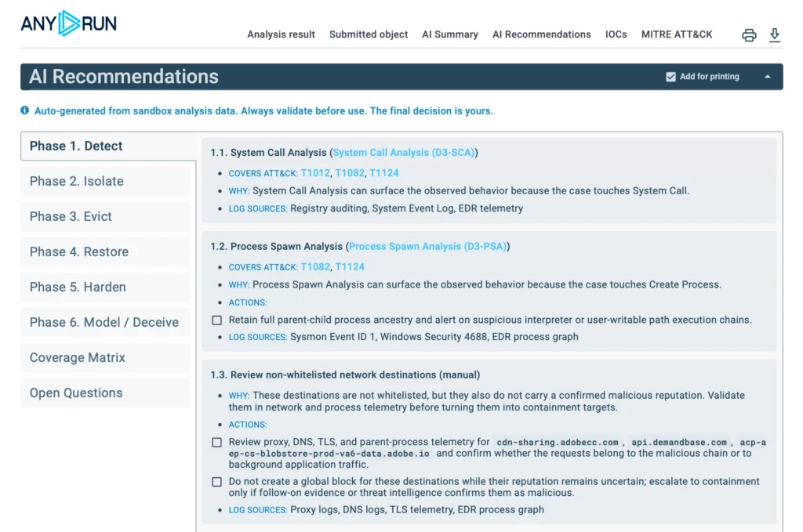The width and height of the screenshot is (803, 532).
Task: Switch to Phase 3. Evict tab
Action: (x=106, y=216)
